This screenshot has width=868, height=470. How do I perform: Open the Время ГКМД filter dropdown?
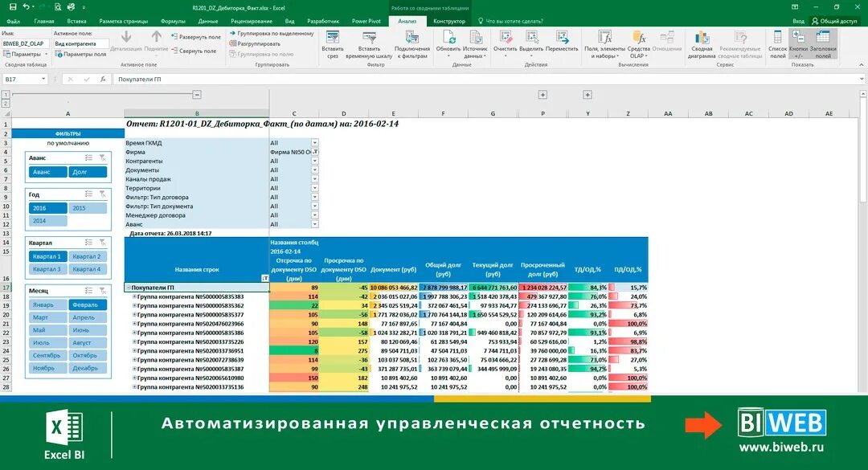coord(314,143)
